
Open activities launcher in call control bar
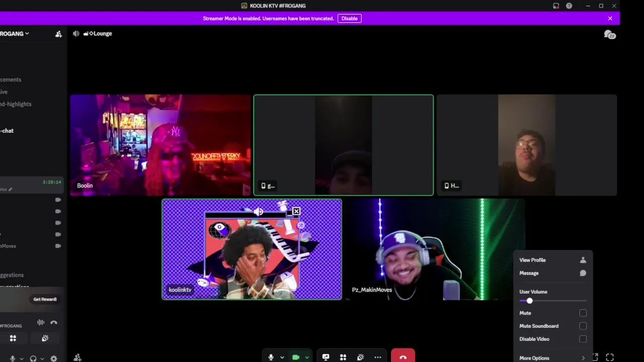click(343, 357)
